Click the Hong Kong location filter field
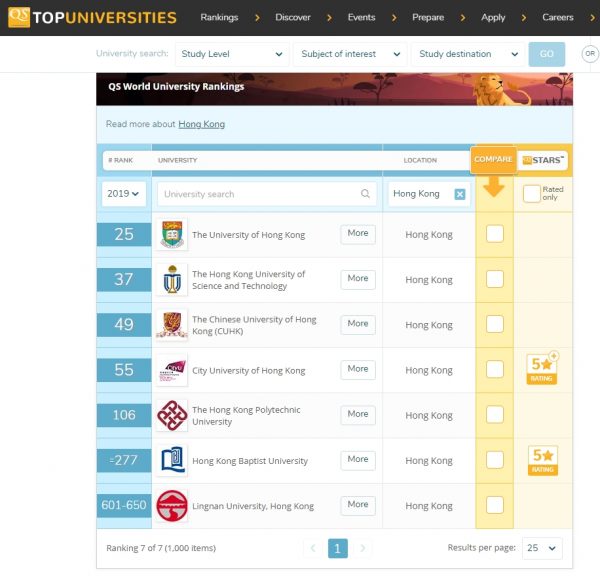Image resolution: width=600 pixels, height=576 pixels. (x=429, y=194)
